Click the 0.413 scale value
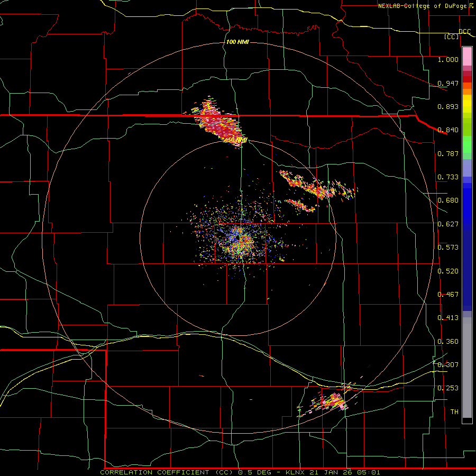The image size is (476, 476). coord(448,318)
